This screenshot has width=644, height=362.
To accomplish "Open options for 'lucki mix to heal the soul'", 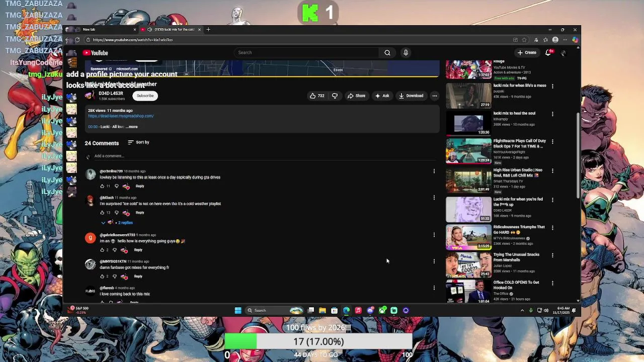I will [x=552, y=114].
